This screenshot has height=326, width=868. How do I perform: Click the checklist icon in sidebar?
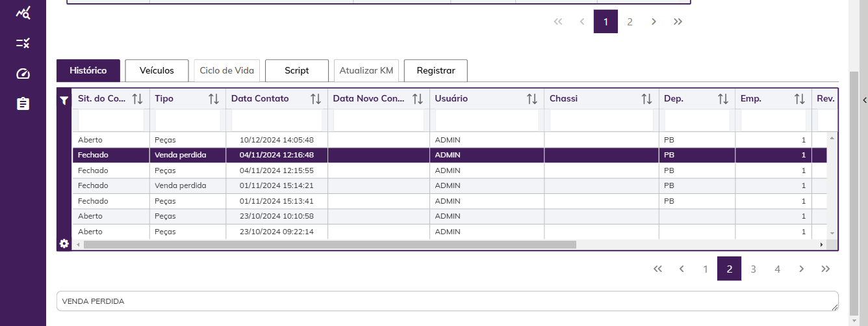pos(23,43)
